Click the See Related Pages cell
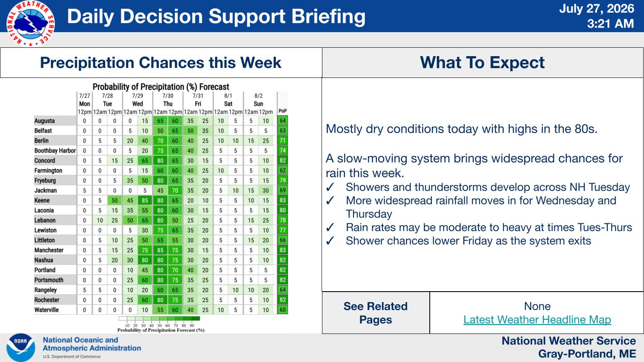The image size is (644, 362). pos(376,313)
